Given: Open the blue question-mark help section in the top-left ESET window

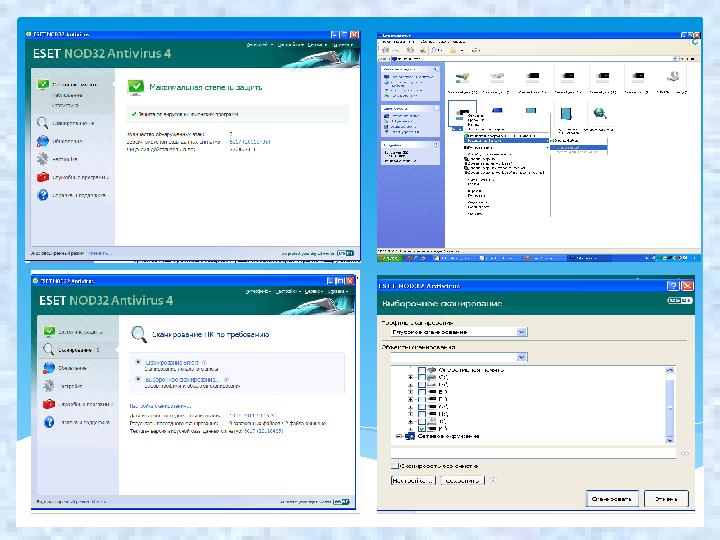Looking at the screenshot, I should [x=43, y=195].
